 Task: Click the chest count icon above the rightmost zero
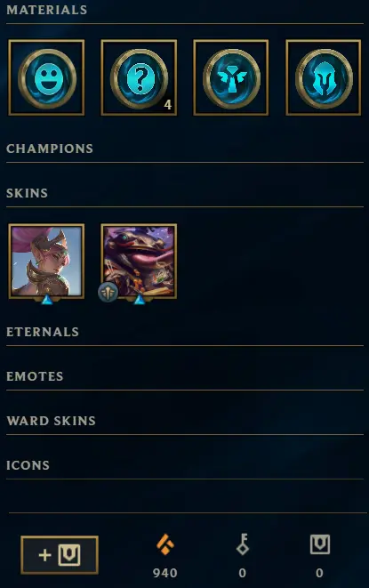(320, 544)
